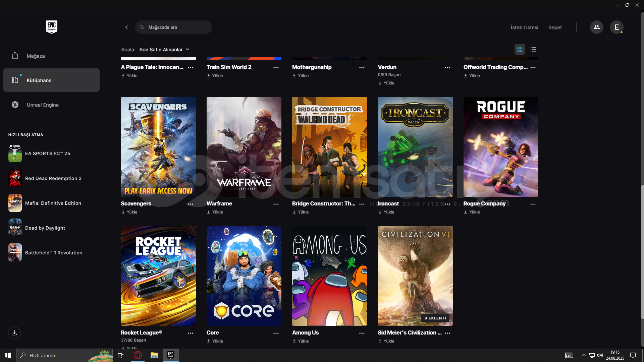This screenshot has height=362, width=644.
Task: Open the Mağaza store section
Action: [51, 56]
